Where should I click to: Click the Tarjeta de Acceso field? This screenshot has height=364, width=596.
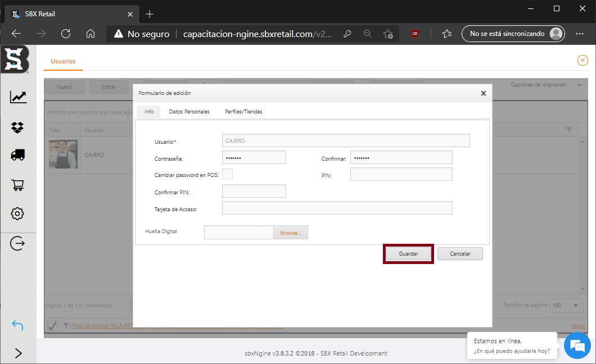(x=337, y=208)
